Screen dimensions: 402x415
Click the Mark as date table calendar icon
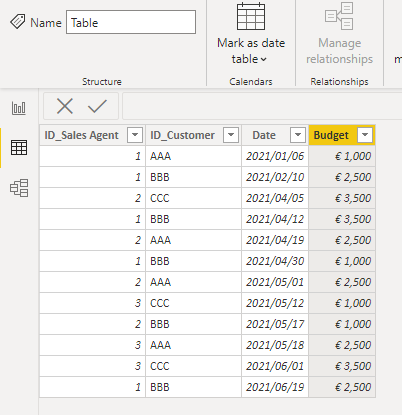[x=251, y=17]
